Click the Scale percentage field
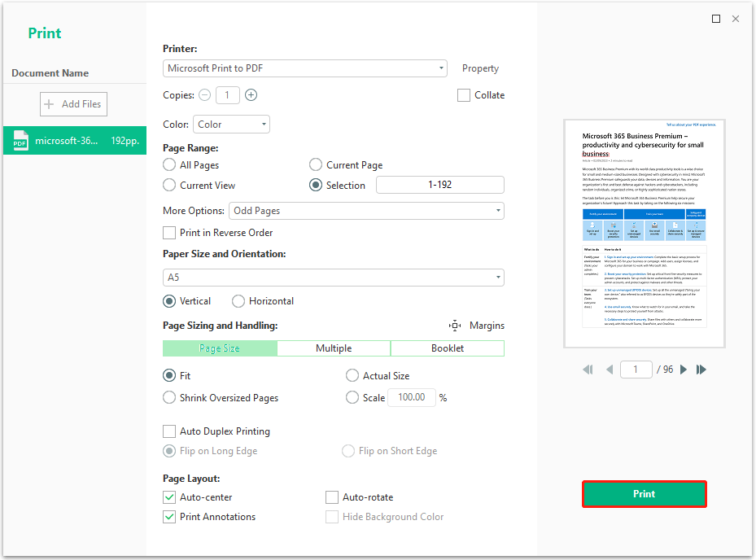 (x=412, y=397)
